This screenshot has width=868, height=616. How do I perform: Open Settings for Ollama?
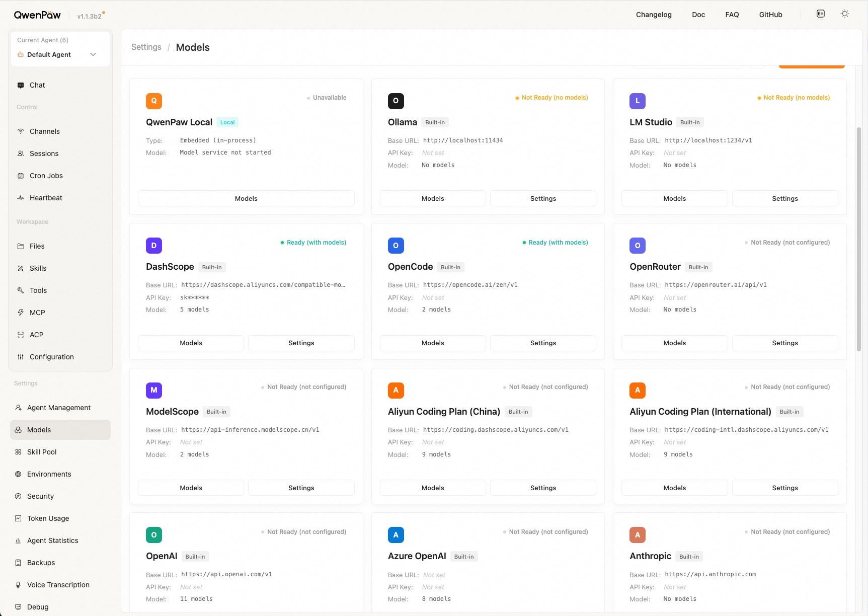(x=543, y=198)
